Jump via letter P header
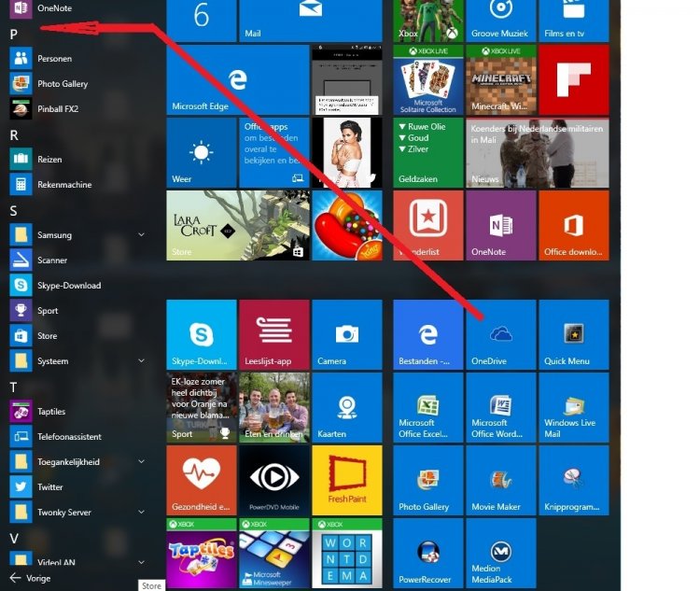 (14, 35)
